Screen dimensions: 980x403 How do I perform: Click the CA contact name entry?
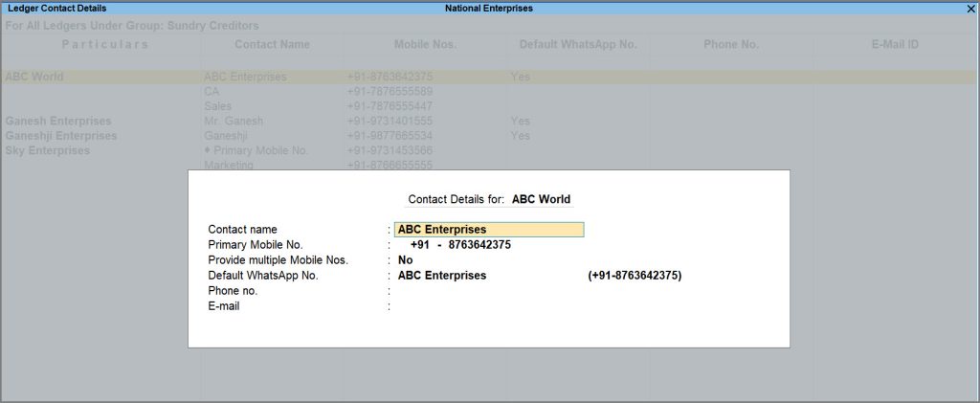[x=212, y=92]
